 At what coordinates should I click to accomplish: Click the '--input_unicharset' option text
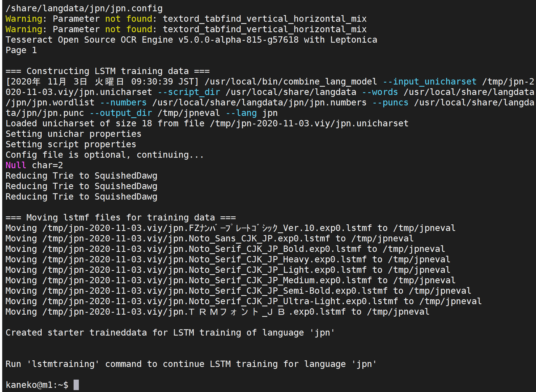coord(430,82)
